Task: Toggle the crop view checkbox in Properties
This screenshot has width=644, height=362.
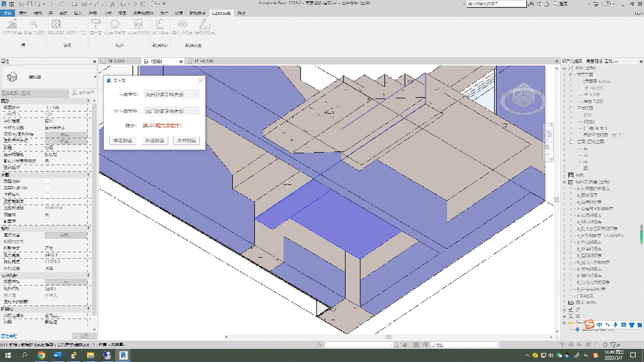Action: (x=47, y=182)
